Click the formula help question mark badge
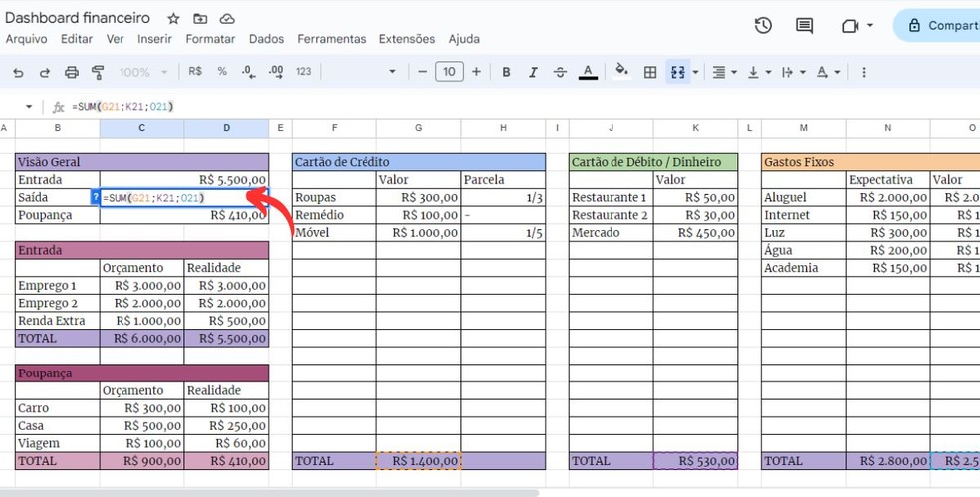The height and width of the screenshot is (497, 980). pyautogui.click(x=95, y=197)
